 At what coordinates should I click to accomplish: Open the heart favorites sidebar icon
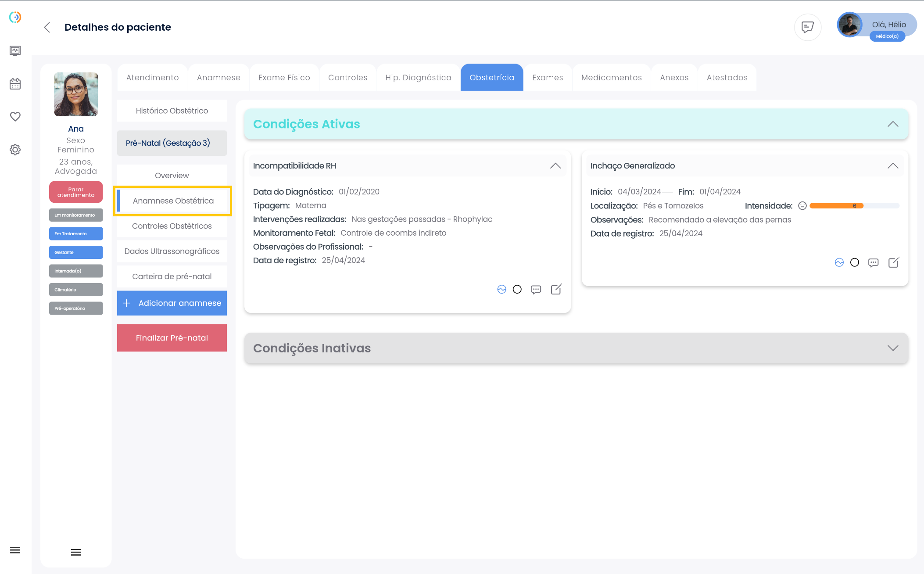[15, 117]
